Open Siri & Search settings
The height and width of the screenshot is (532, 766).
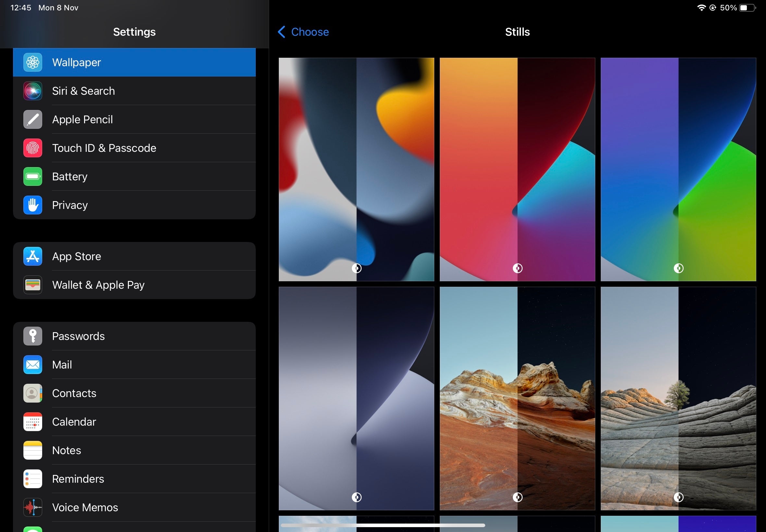[134, 91]
